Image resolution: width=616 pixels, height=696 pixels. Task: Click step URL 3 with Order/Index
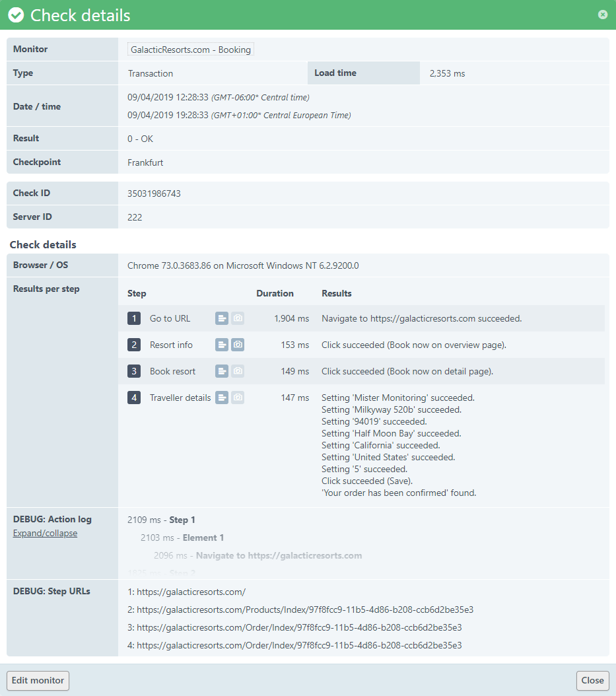coord(294,627)
